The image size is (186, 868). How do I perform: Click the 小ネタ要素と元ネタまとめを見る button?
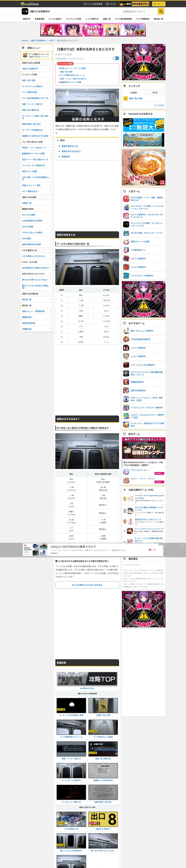point(87,585)
